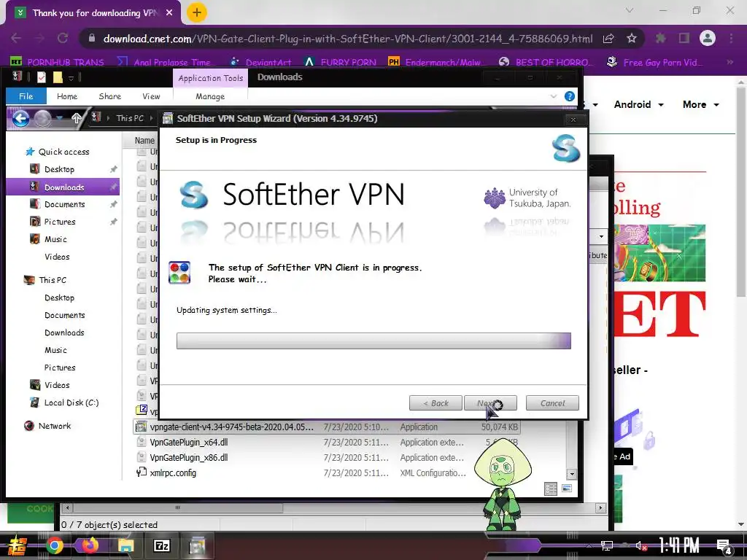
Task: Open Chrome tab search chevron
Action: [x=630, y=10]
